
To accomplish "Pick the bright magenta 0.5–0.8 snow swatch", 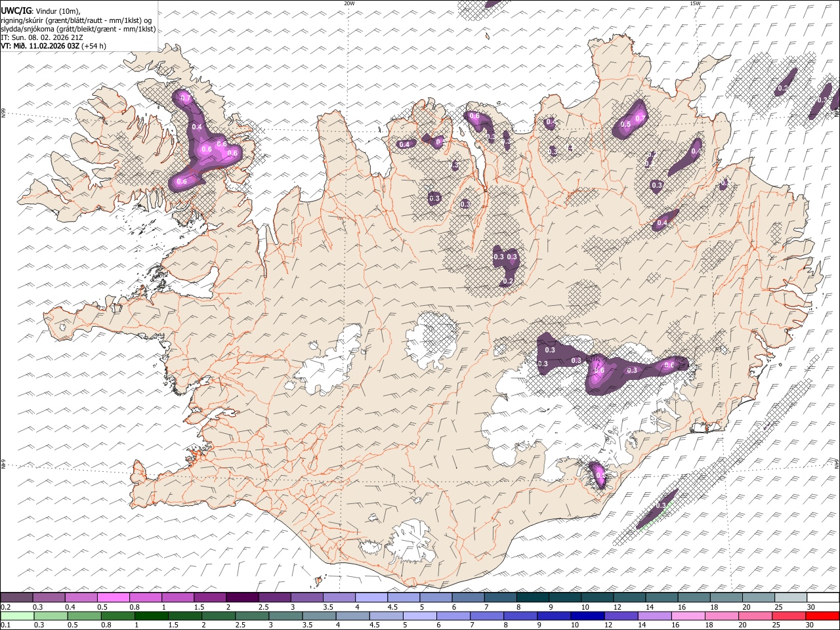I will click(x=113, y=597).
